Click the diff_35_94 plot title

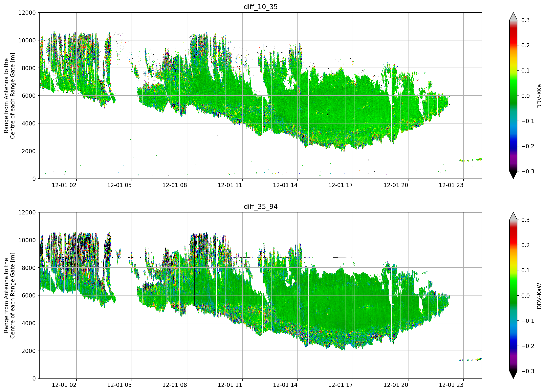[260, 207]
